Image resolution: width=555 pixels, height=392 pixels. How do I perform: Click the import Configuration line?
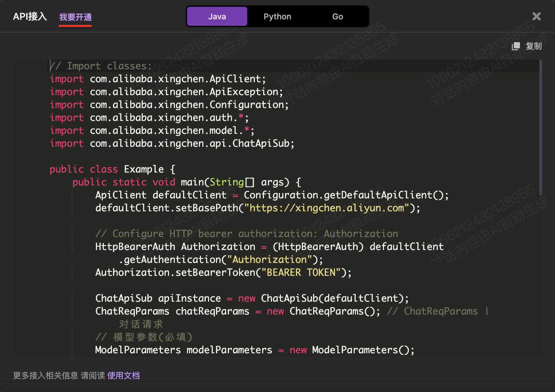coord(169,105)
